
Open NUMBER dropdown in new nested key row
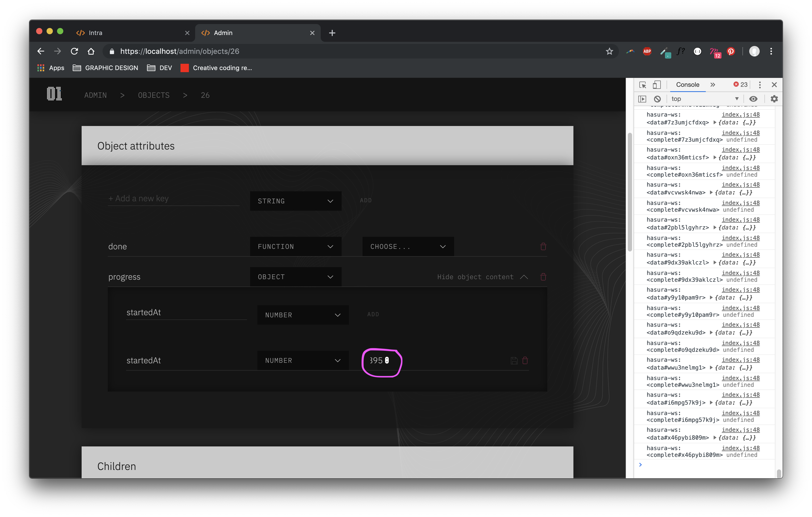pyautogui.click(x=303, y=315)
